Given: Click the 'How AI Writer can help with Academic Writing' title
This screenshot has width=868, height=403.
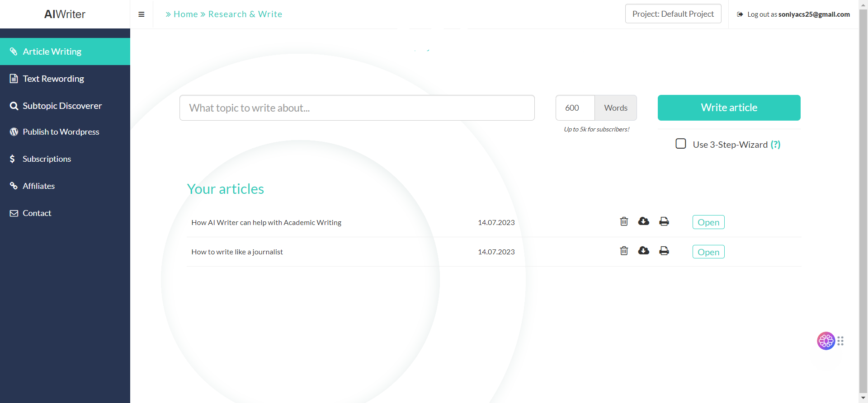Looking at the screenshot, I should [x=266, y=222].
